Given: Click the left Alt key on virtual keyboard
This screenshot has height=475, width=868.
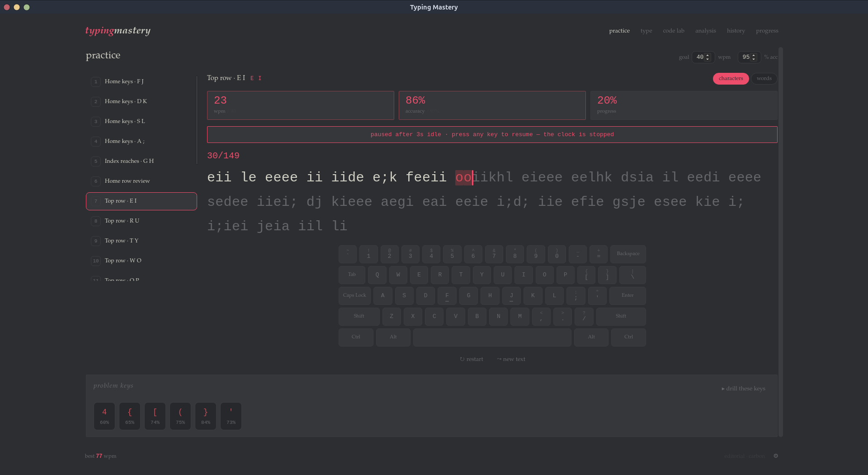Looking at the screenshot, I should [x=393, y=337].
